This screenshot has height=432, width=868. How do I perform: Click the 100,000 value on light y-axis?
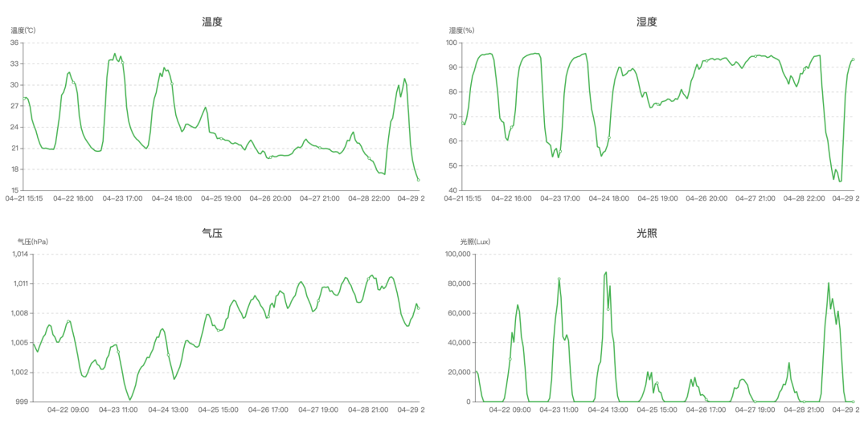click(x=456, y=255)
